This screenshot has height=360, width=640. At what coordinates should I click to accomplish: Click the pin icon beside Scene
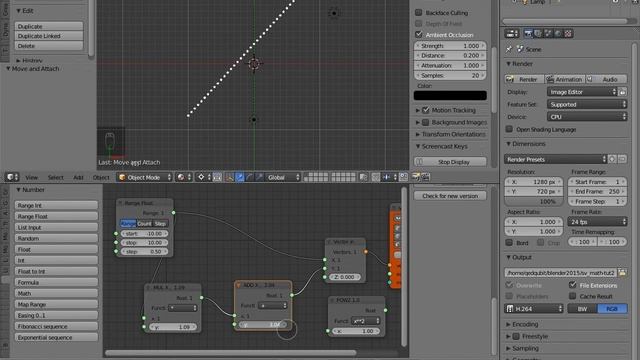click(x=509, y=49)
